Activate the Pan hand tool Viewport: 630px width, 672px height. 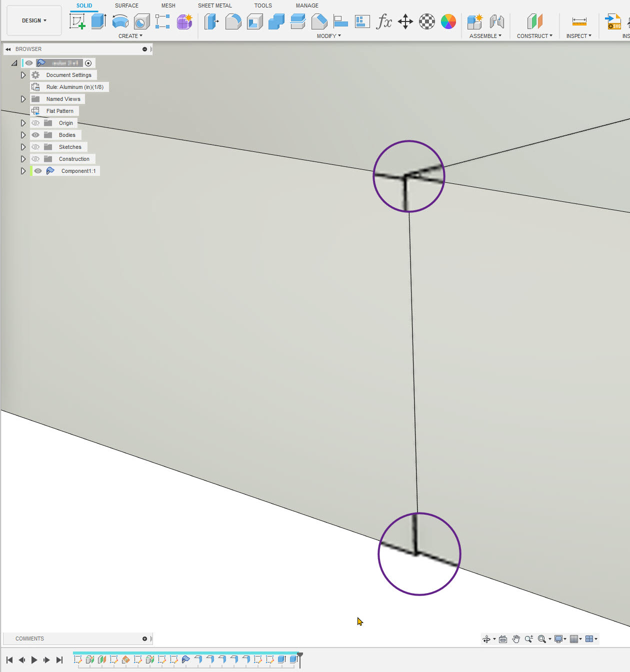(516, 639)
